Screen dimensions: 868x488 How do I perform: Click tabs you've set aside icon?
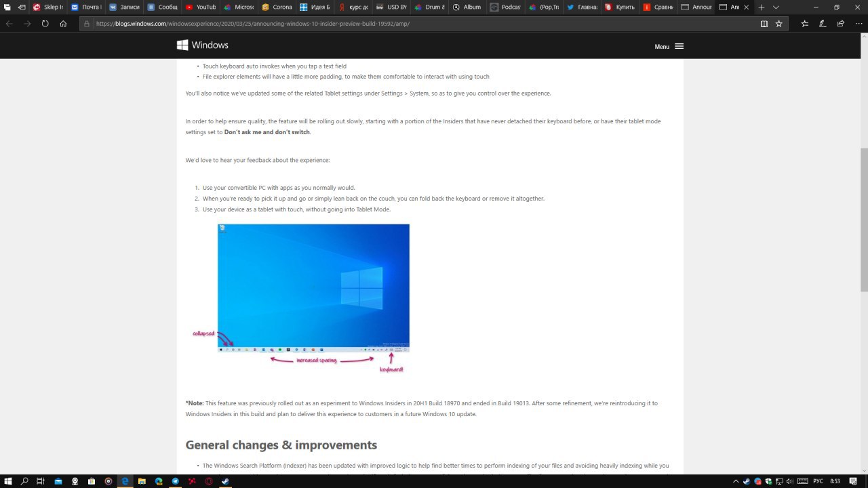click(7, 7)
